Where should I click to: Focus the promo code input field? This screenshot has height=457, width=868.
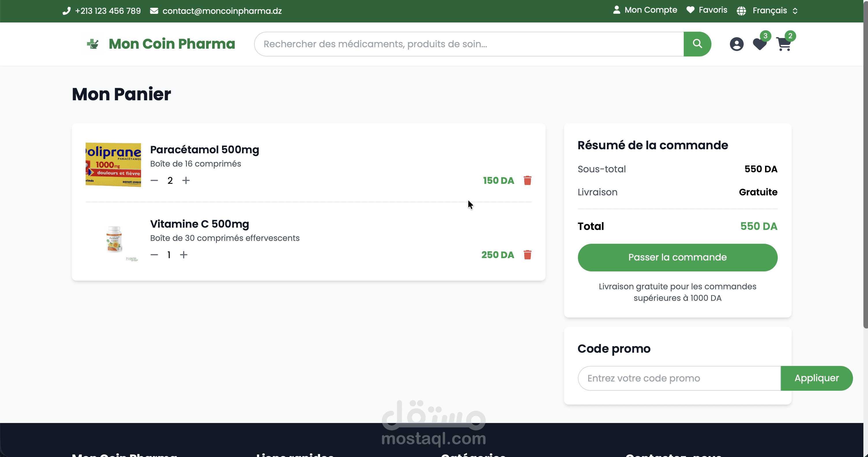(679, 378)
